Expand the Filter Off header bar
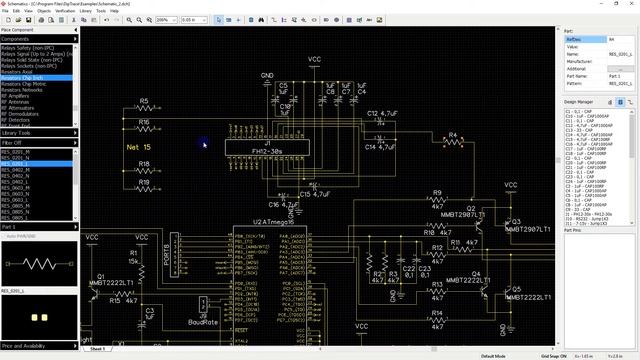 [x=39, y=143]
